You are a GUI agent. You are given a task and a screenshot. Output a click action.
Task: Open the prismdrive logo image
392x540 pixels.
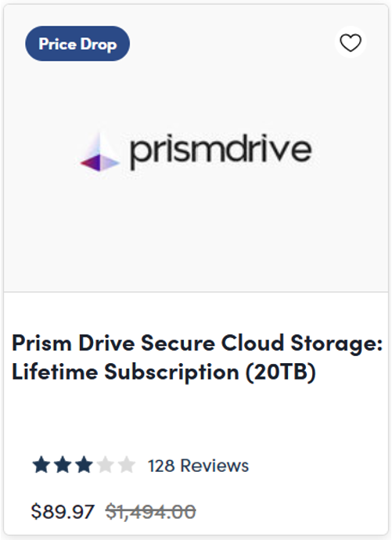pyautogui.click(x=196, y=151)
